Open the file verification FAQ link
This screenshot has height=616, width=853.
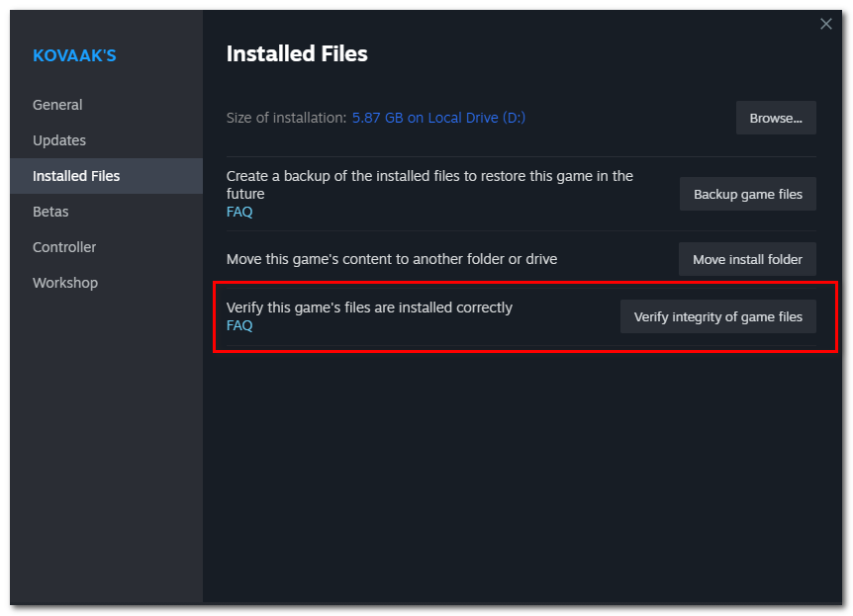click(x=238, y=324)
